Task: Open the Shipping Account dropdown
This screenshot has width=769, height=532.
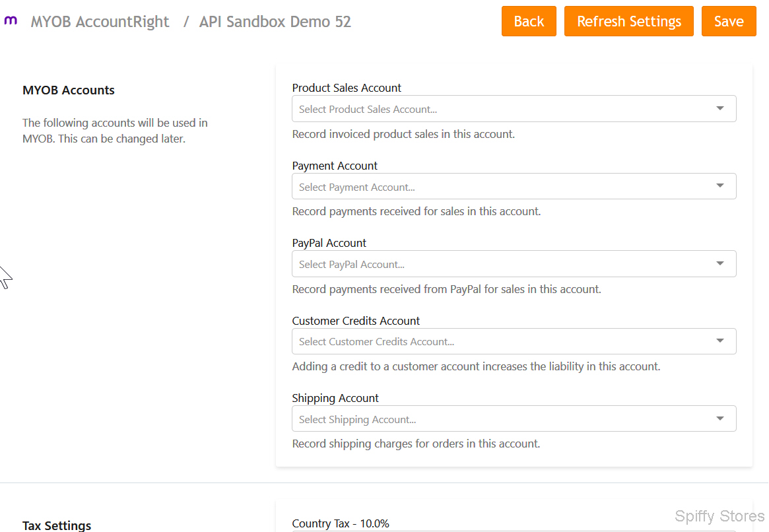Action: [514, 418]
